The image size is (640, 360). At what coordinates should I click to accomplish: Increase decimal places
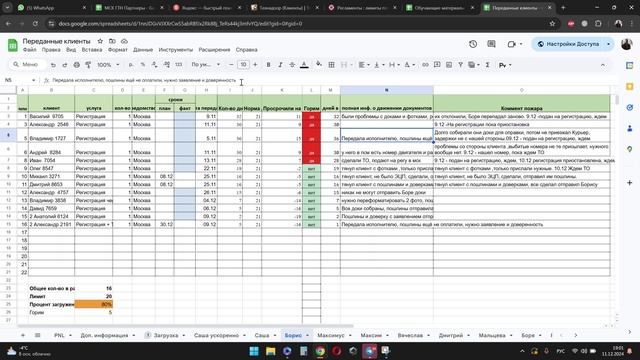click(x=167, y=65)
